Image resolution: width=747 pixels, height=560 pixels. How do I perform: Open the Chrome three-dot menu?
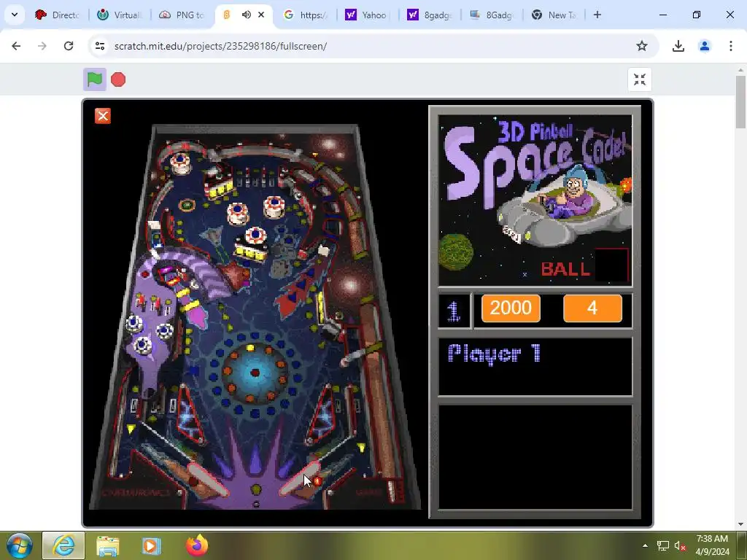tap(730, 46)
